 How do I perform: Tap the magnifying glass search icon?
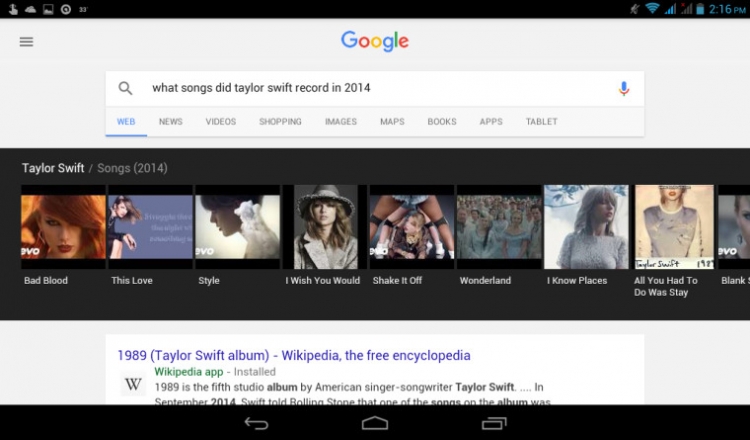coord(125,88)
